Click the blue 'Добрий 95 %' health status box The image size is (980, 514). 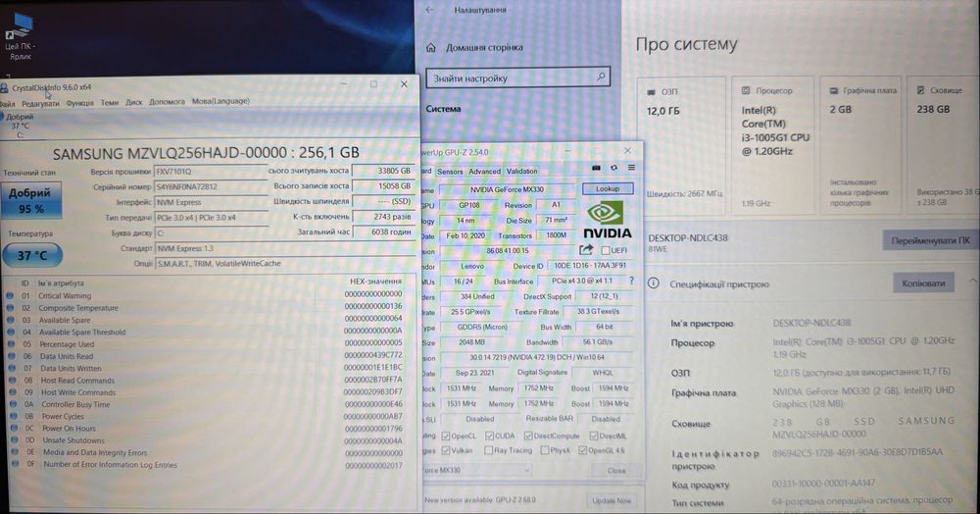tap(31, 201)
